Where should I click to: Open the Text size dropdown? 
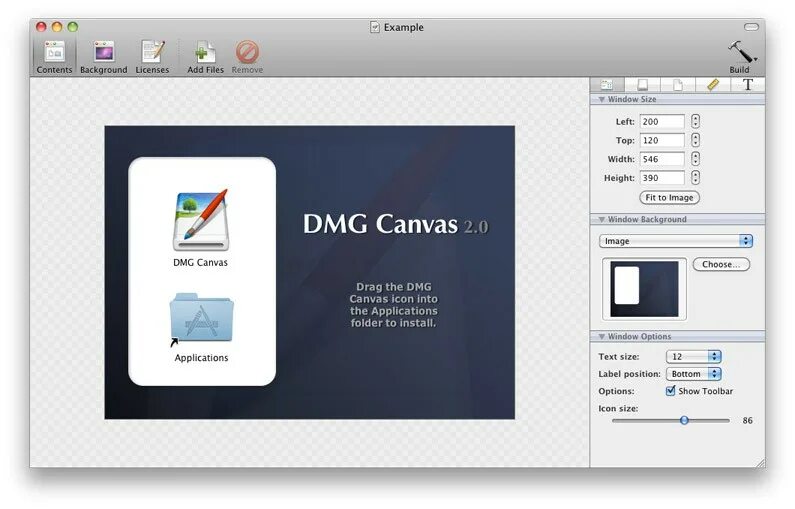(694, 356)
